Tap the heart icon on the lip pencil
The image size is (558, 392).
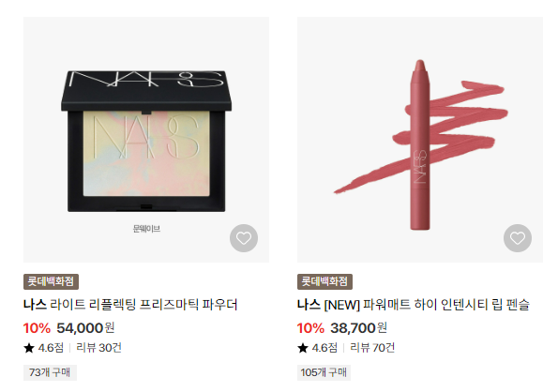pyautogui.click(x=518, y=238)
